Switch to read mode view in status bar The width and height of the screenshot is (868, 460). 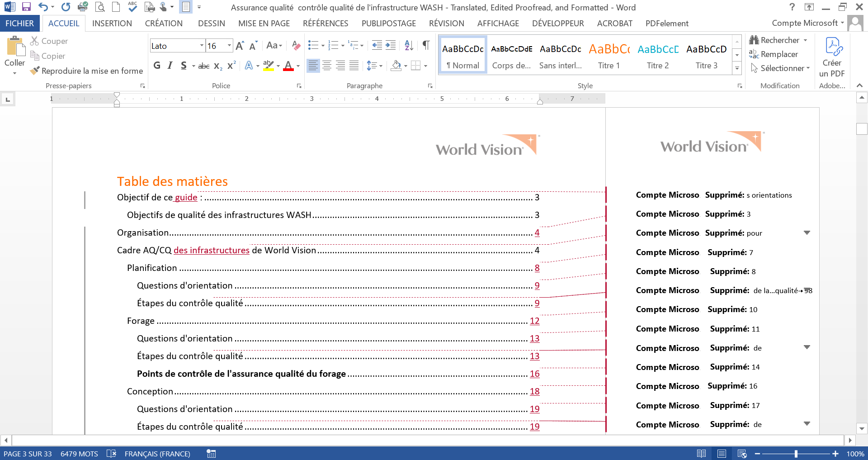(701, 454)
